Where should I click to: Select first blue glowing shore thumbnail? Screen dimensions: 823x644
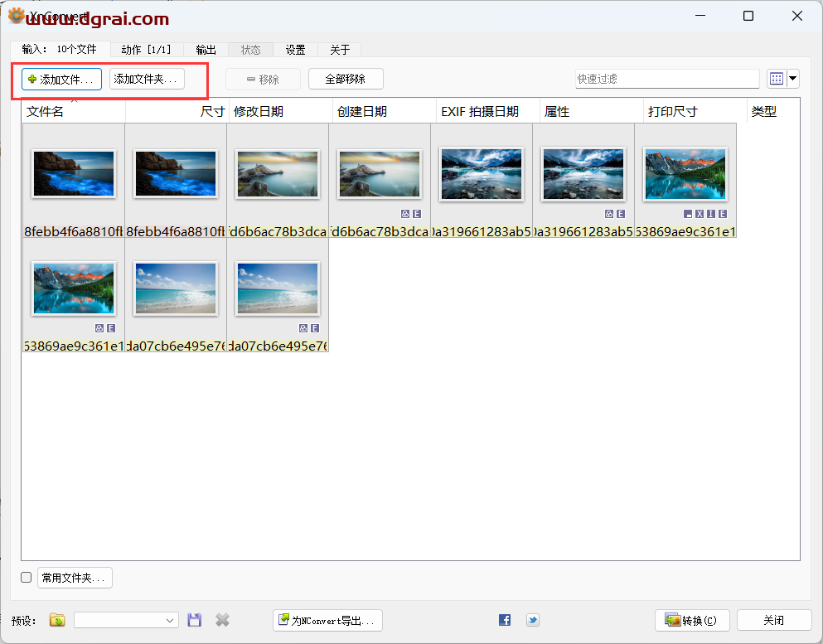(x=74, y=174)
